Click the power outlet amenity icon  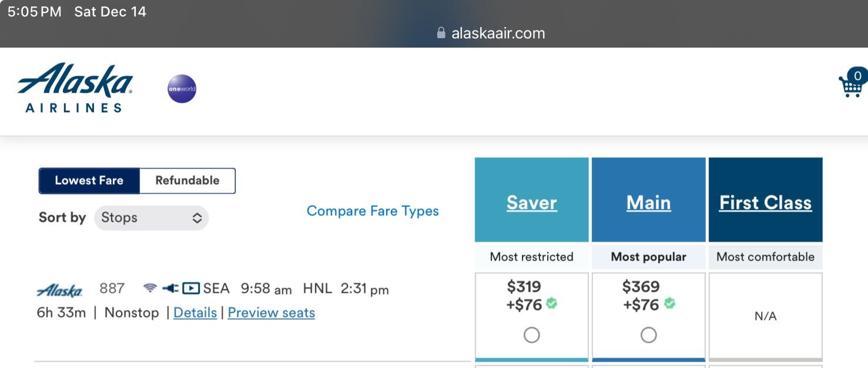coord(170,288)
